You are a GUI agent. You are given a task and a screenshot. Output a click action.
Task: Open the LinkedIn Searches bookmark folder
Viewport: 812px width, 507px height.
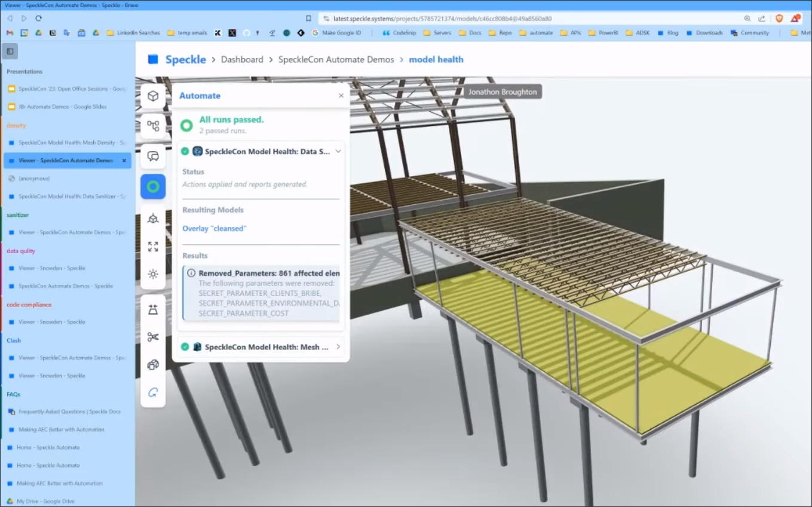(133, 33)
